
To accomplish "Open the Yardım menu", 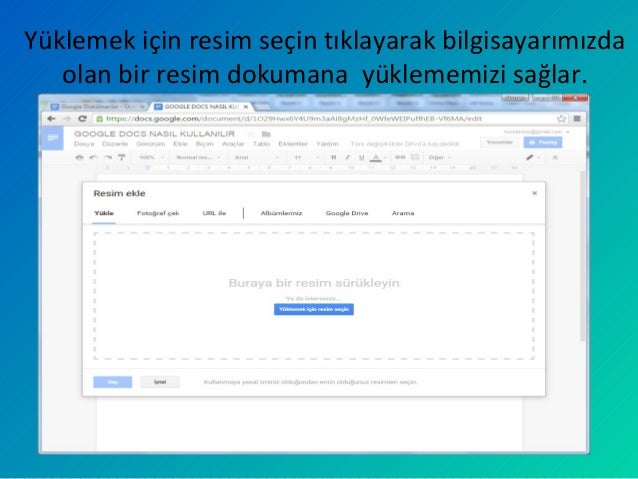I will (x=327, y=144).
